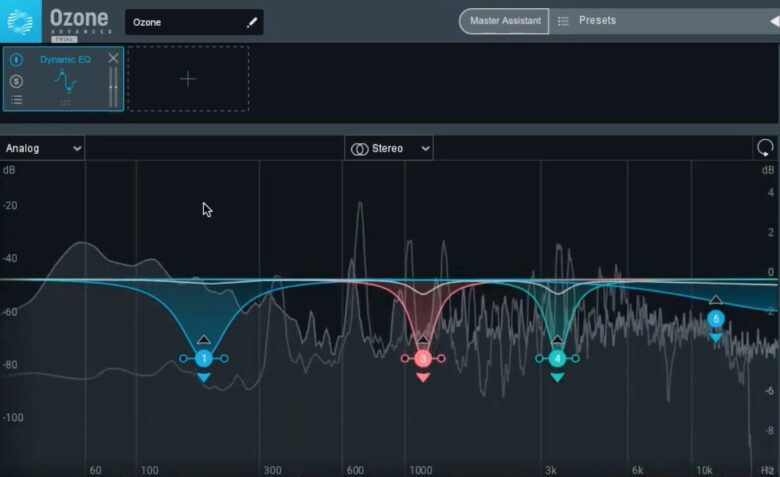This screenshot has width=780, height=477.
Task: Adjust the Dynamic EQ module gain slider
Action: pyautogui.click(x=113, y=87)
